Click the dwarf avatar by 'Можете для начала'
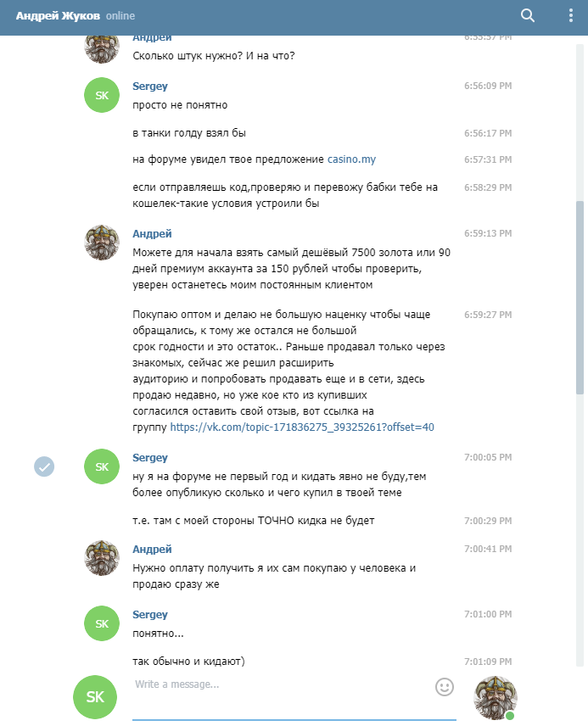This screenshot has width=588, height=726. (x=102, y=243)
